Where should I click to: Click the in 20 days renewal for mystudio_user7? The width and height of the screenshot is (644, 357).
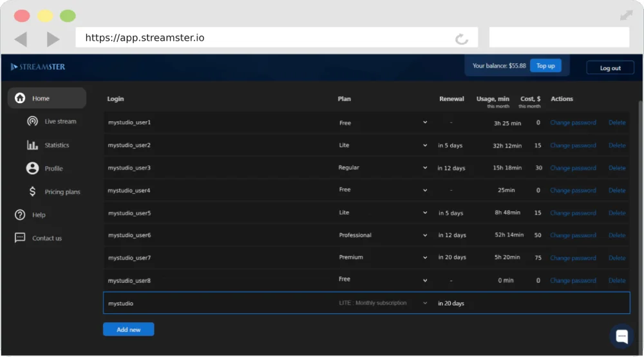point(452,257)
